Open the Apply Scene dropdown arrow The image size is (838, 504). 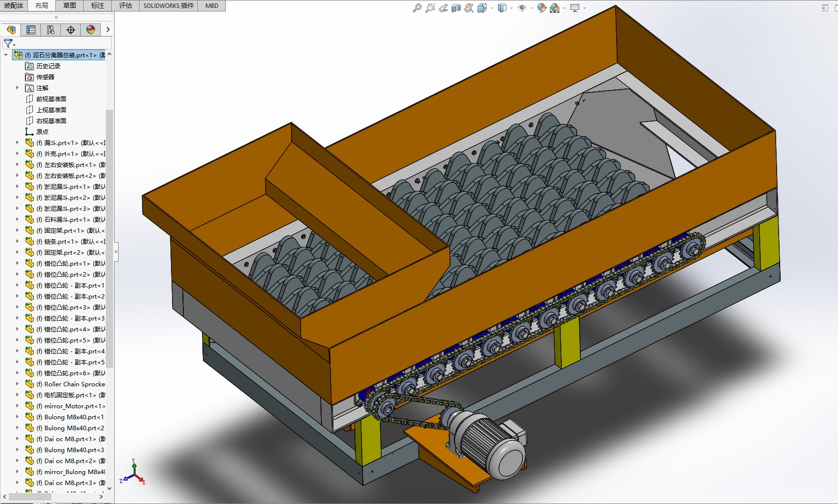[564, 8]
